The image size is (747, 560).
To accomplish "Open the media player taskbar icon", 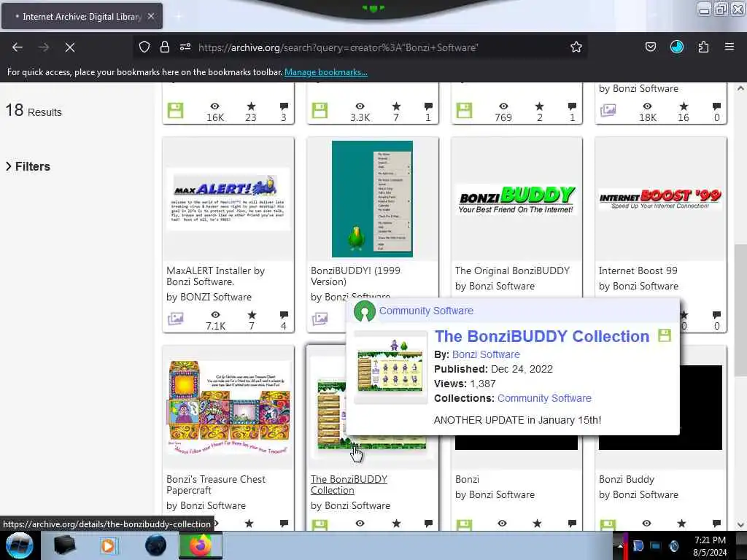I will click(108, 545).
